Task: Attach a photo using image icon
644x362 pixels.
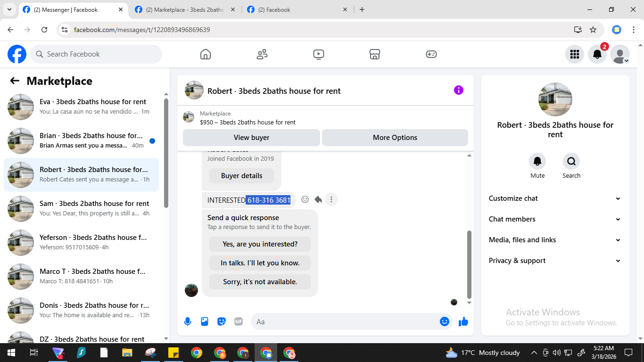Action: (x=205, y=321)
